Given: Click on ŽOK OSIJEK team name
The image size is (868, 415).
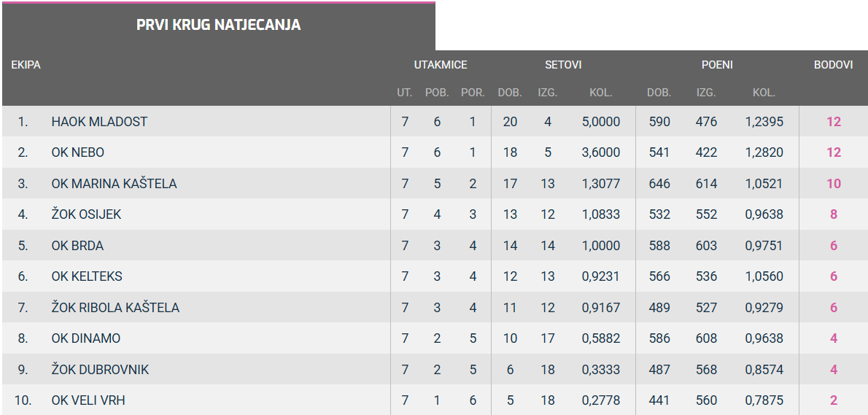Looking at the screenshot, I should (86, 214).
